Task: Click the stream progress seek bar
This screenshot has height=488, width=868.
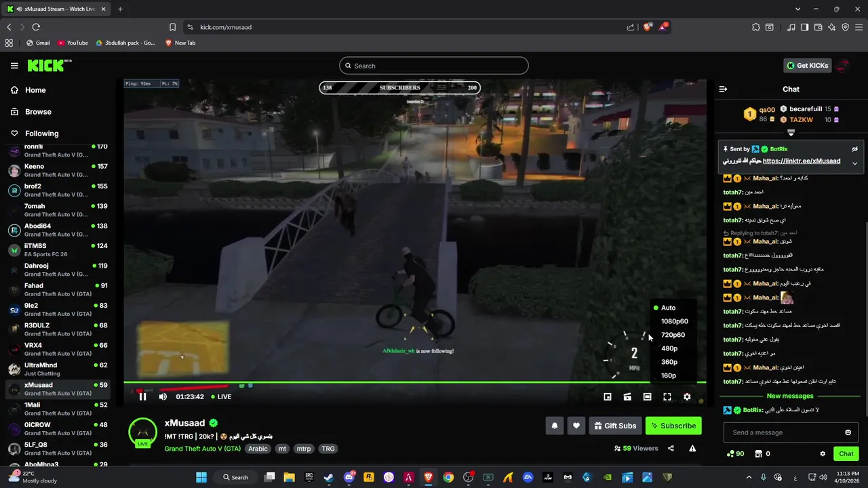Action: [414, 382]
